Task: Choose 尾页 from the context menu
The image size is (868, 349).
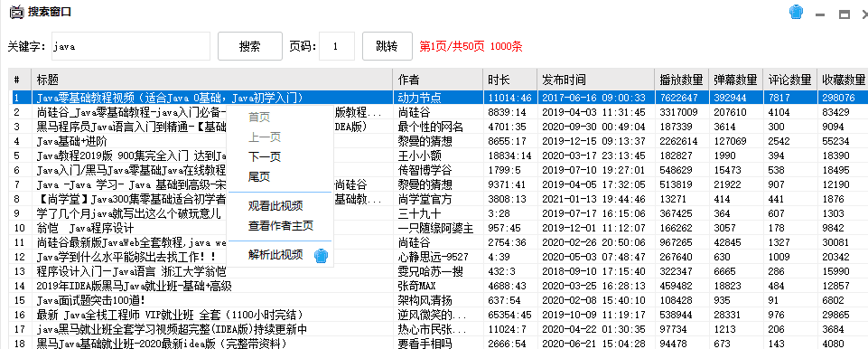Action: pyautogui.click(x=259, y=177)
